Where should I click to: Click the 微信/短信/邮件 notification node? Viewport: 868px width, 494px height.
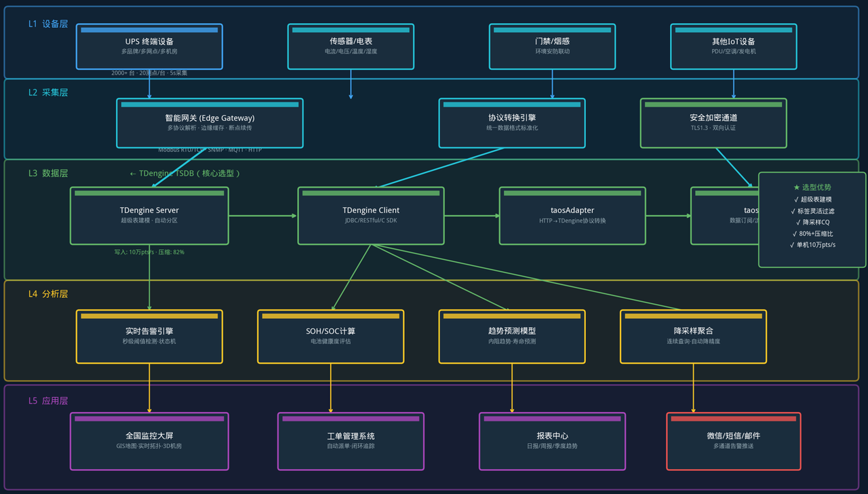click(734, 441)
